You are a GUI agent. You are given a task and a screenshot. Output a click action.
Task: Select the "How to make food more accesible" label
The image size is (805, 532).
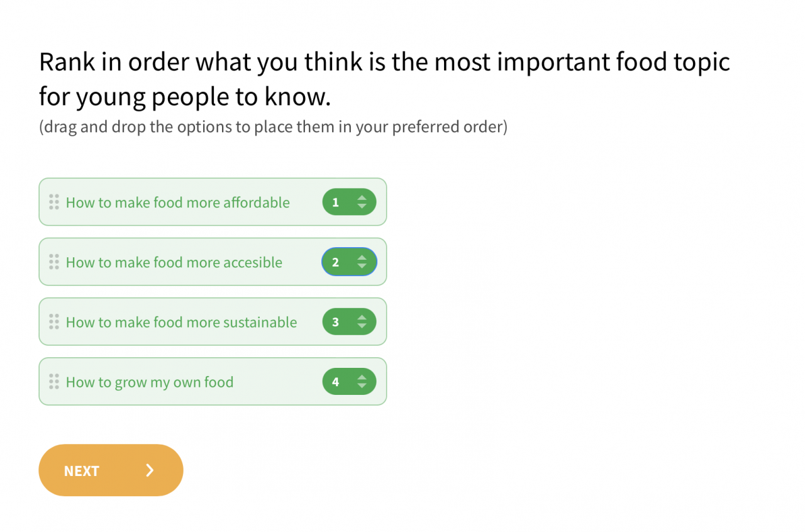tap(174, 262)
